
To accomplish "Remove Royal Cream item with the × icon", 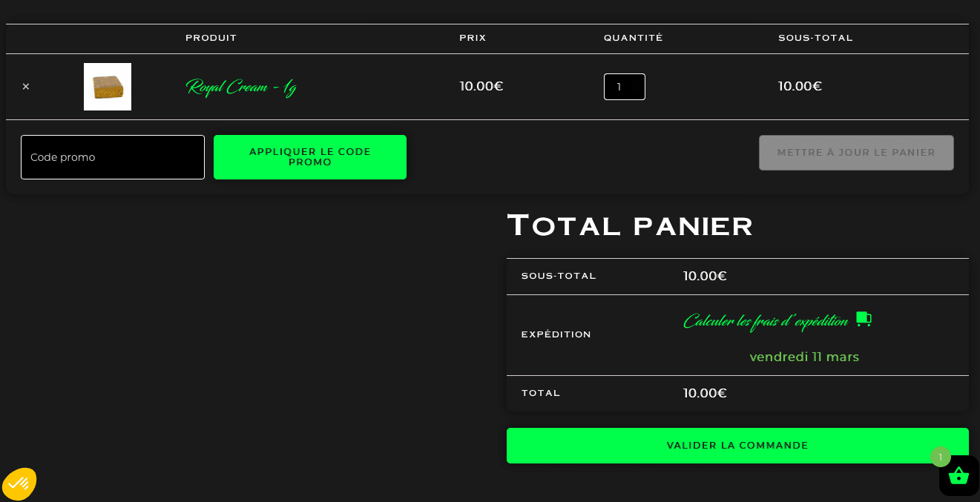I will (x=26, y=87).
